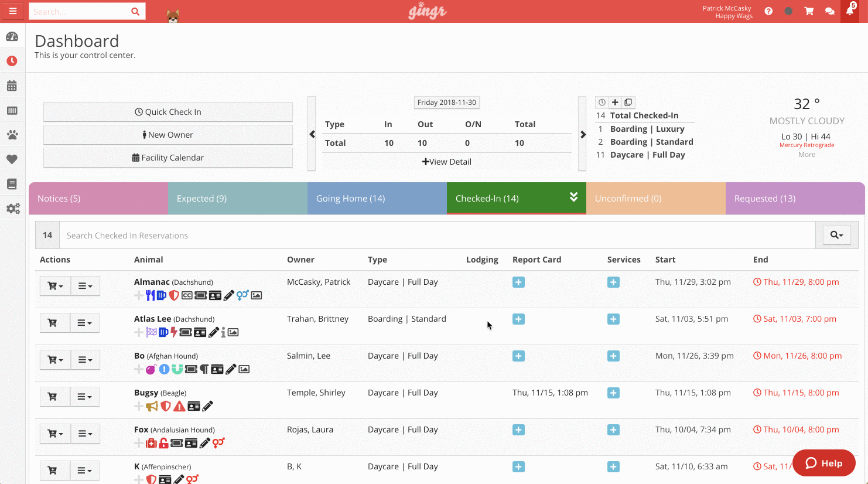Screen dimensions: 868x484
Task: Open settings via the gears sidebar icon
Action: tap(13, 208)
